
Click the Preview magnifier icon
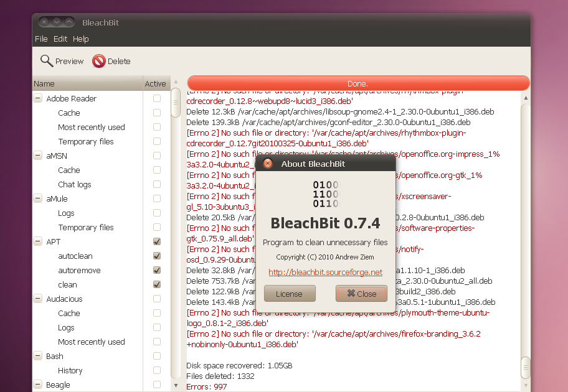click(x=47, y=61)
